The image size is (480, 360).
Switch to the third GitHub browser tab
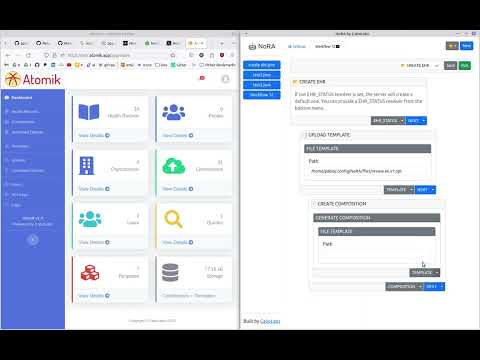64,43
